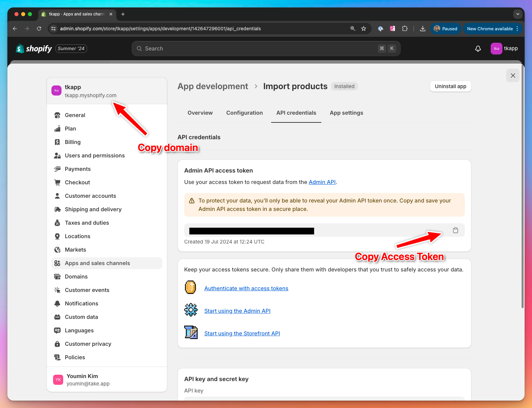
Task: Open a new Chrome tab
Action: tap(123, 14)
